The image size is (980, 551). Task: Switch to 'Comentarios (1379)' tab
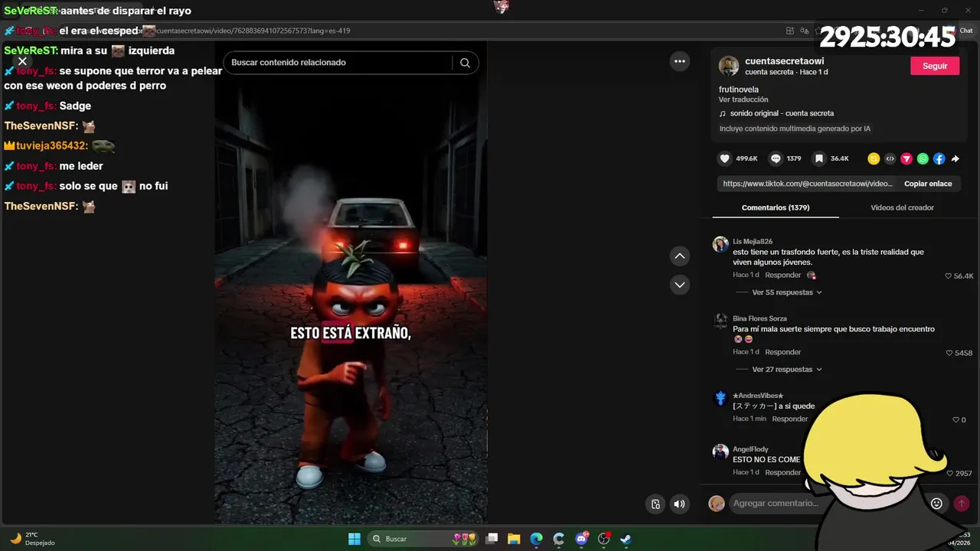pos(776,207)
